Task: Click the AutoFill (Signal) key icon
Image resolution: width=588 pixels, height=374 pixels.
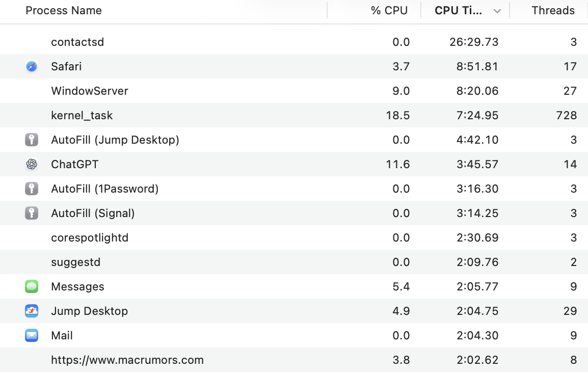Action: 32,213
